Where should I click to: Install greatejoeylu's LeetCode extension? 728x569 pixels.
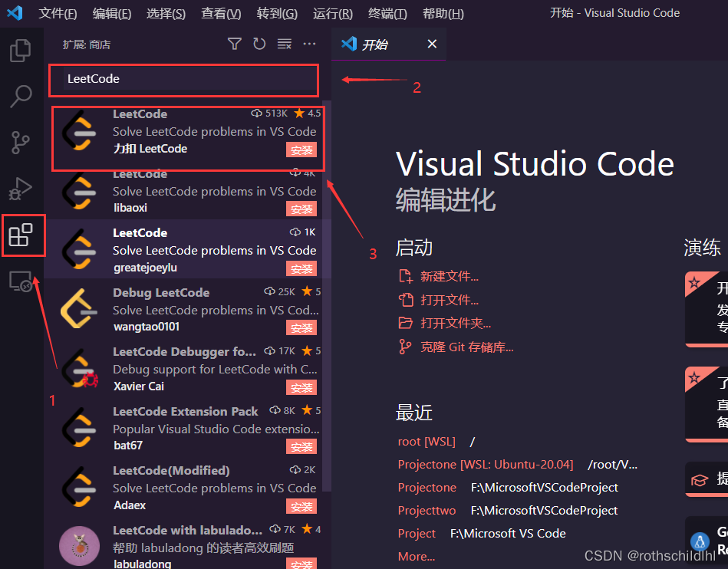301,268
